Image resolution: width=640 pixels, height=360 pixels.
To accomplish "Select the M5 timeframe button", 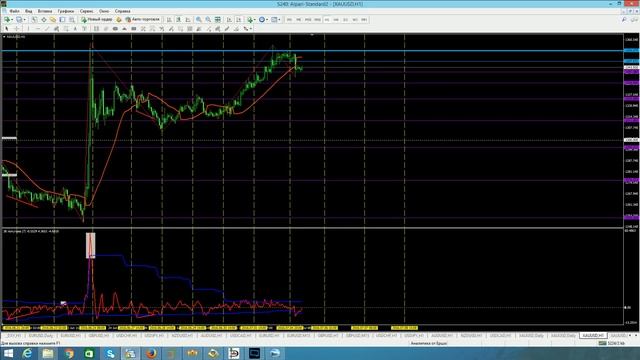I will click(299, 20).
